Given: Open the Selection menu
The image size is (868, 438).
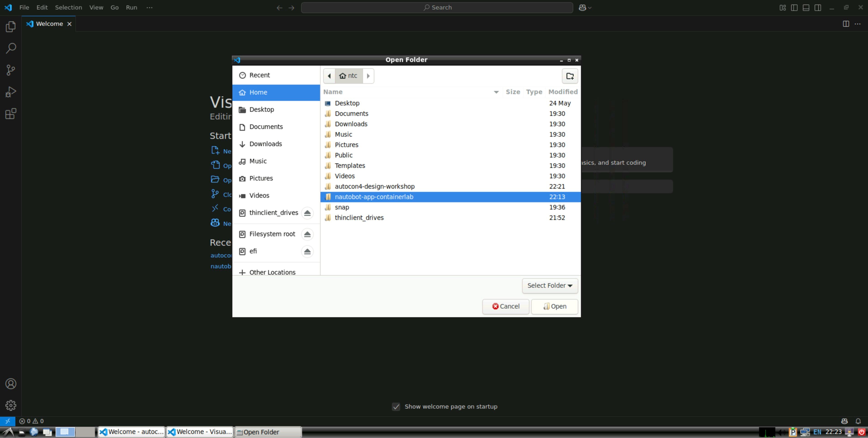Looking at the screenshot, I should click(x=68, y=7).
